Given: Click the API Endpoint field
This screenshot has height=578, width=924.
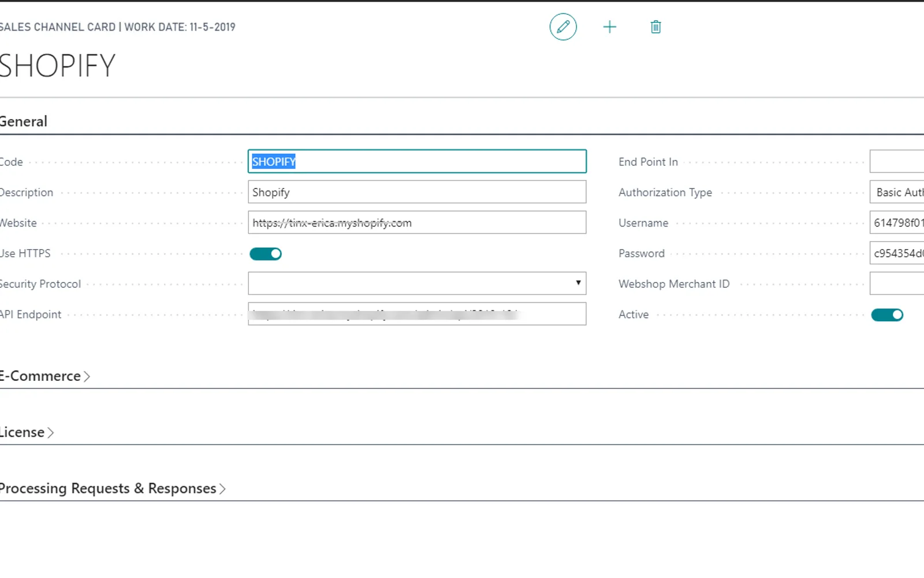Looking at the screenshot, I should [x=417, y=314].
